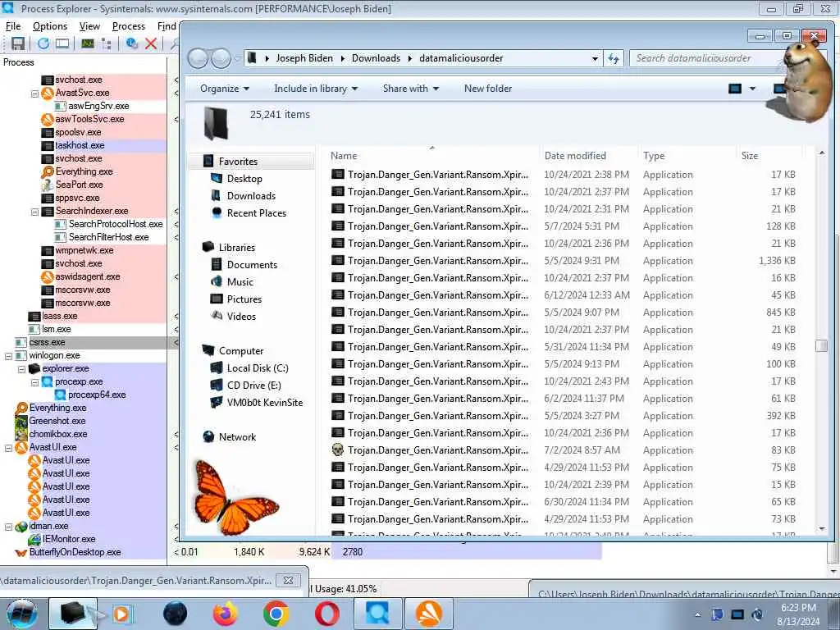The image size is (840, 630).
Task: Collapse the explorer.exe tree node
Action: [x=21, y=369]
